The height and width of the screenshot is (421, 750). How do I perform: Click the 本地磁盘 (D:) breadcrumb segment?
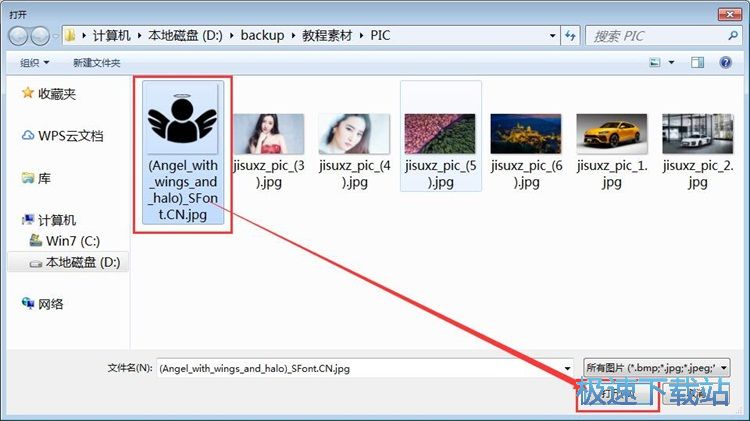[185, 35]
